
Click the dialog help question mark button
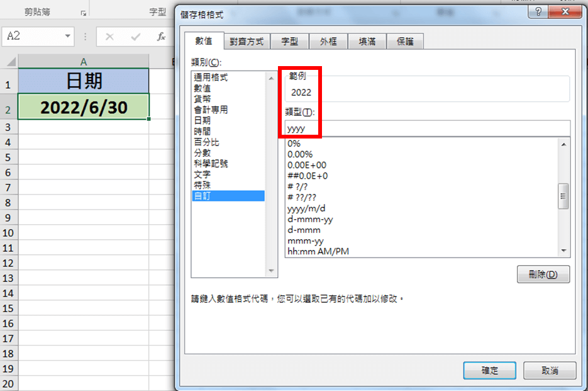coord(538,11)
